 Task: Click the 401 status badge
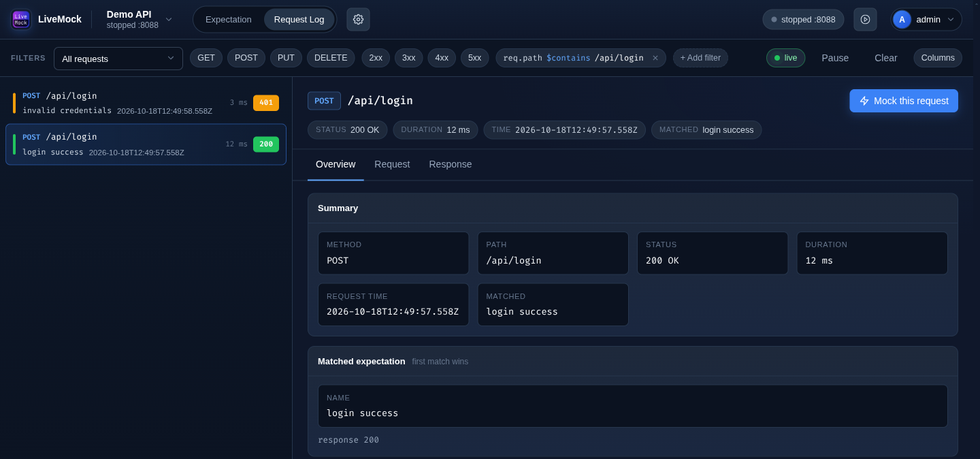click(x=266, y=103)
